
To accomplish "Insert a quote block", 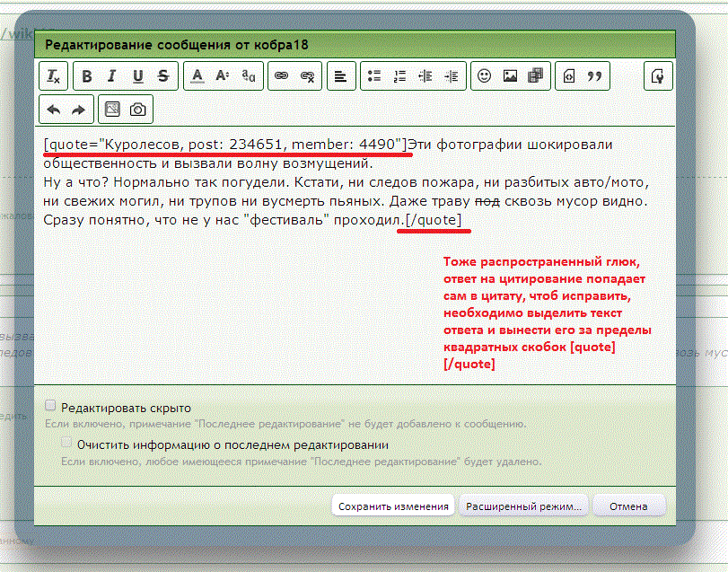I will coord(593,77).
